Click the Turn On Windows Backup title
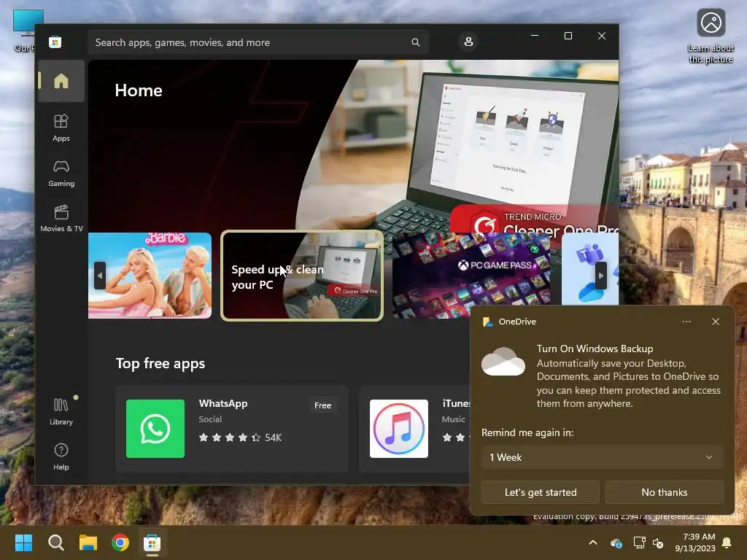747x560 pixels. coord(595,349)
